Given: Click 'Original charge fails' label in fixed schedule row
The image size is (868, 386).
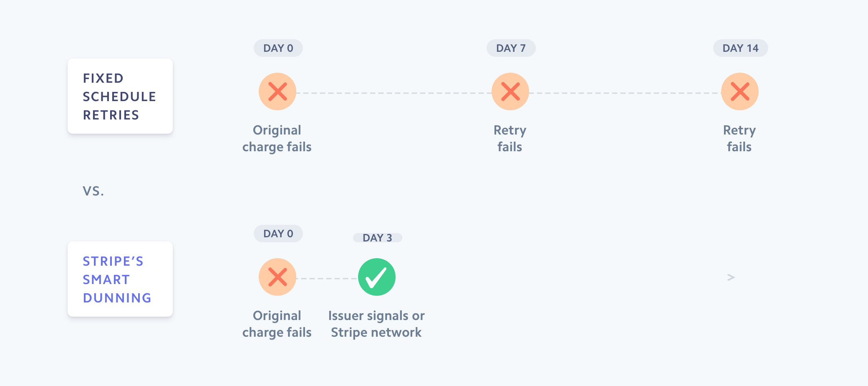Looking at the screenshot, I should click(x=277, y=138).
